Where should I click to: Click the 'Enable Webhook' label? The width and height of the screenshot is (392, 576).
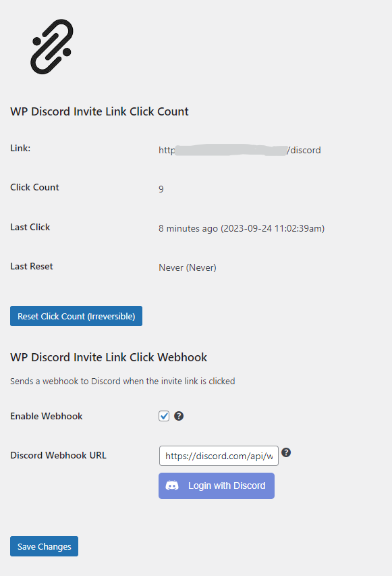pos(47,416)
